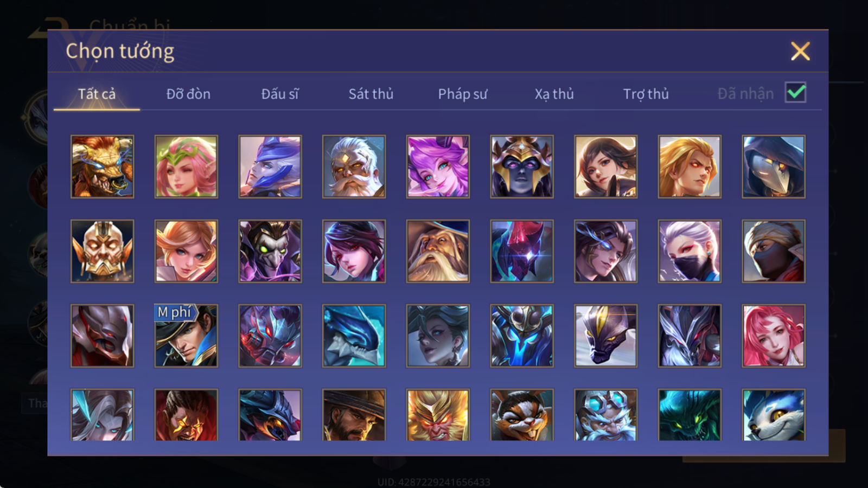Toggle the 'Đã nhận' checkbox
The width and height of the screenshot is (868, 488).
[x=795, y=93]
